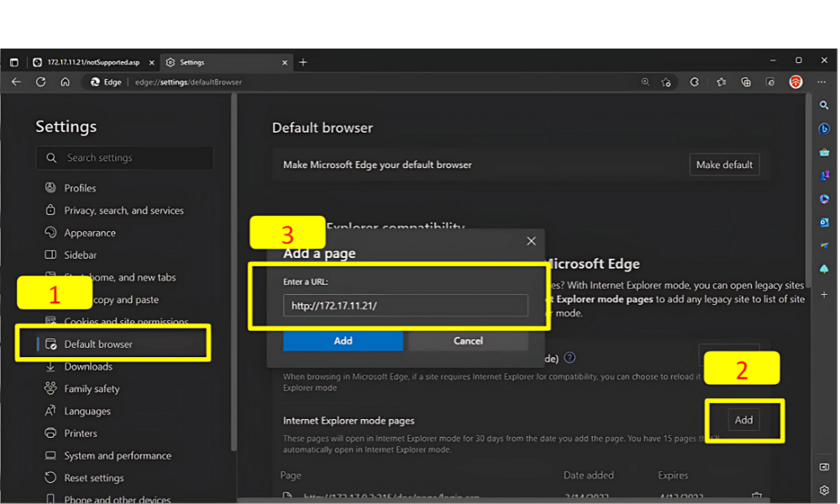Go back to the previous page
Viewport: 840px width, 504px height.
click(16, 82)
